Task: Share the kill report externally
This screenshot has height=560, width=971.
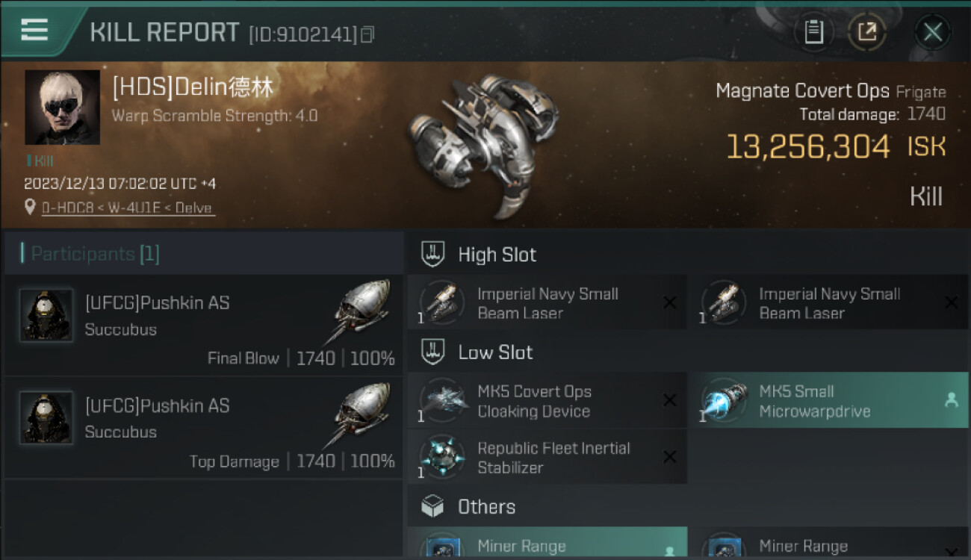Action: 867,32
